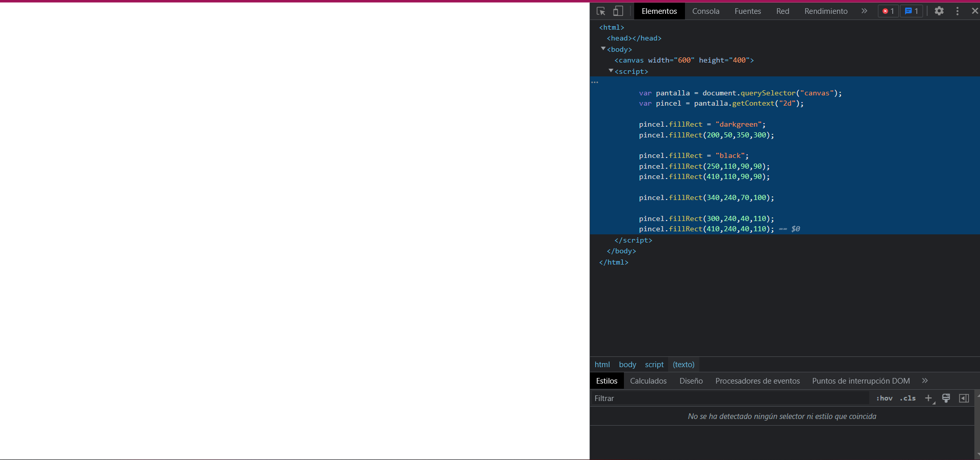This screenshot has height=460, width=980.
Task: Close the DevTools panel
Action: point(974,11)
